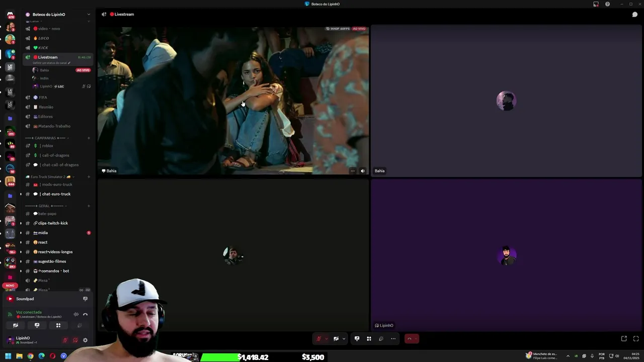644x362 pixels.
Task: Click the NOVO unread mentions pill
Action: (x=10, y=286)
